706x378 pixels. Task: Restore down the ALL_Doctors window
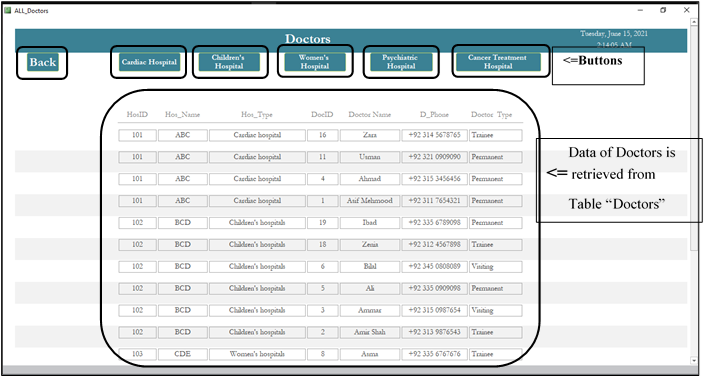[663, 10]
